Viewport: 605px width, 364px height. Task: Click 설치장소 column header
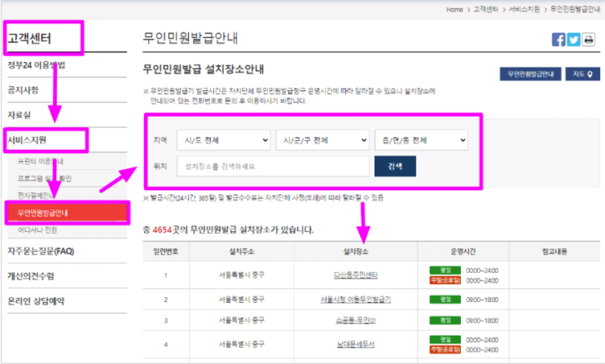355,252
